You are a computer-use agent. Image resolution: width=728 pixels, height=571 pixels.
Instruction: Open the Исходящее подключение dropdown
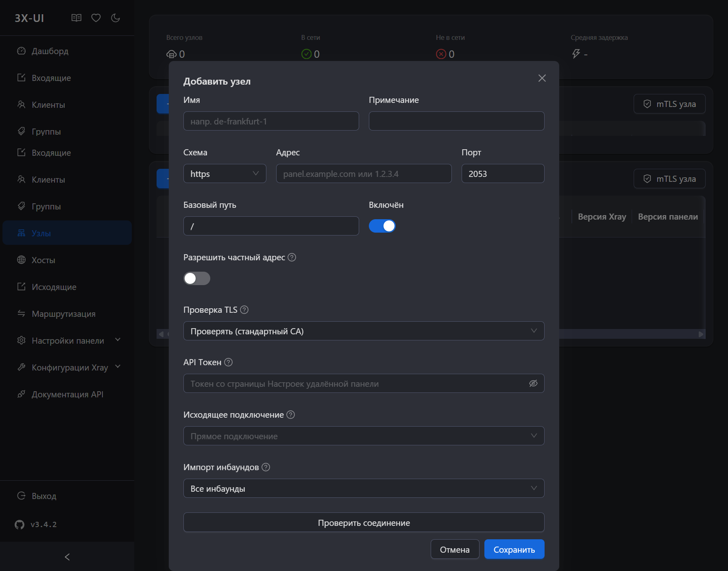364,436
